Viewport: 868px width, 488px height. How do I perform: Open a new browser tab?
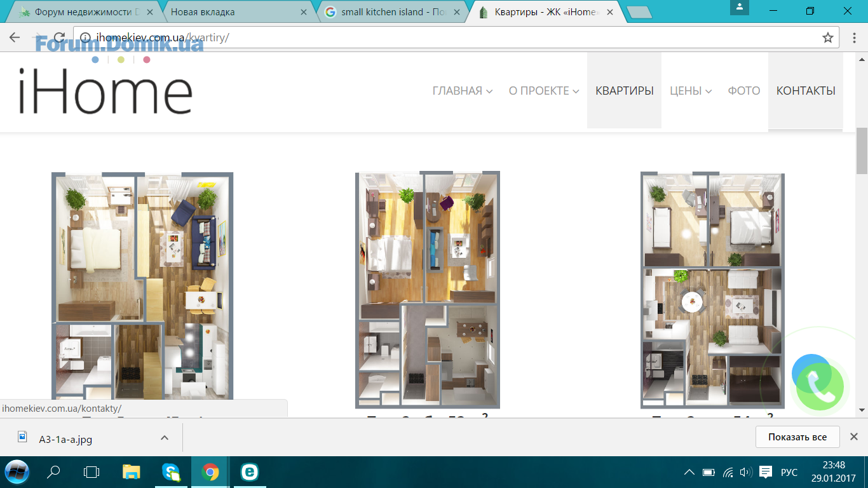(639, 12)
